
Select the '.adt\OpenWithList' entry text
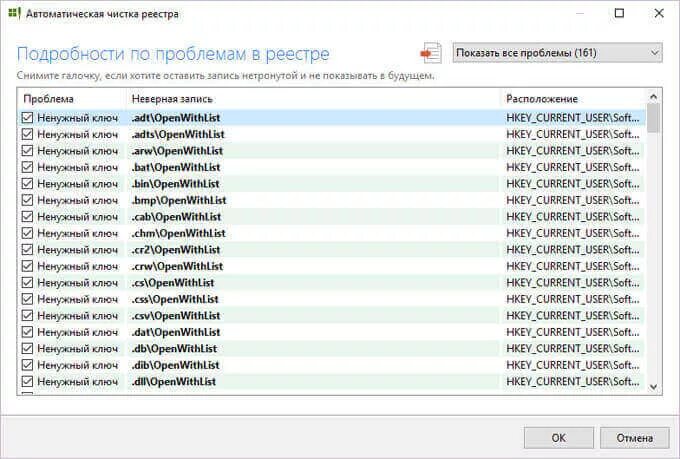pyautogui.click(x=176, y=118)
